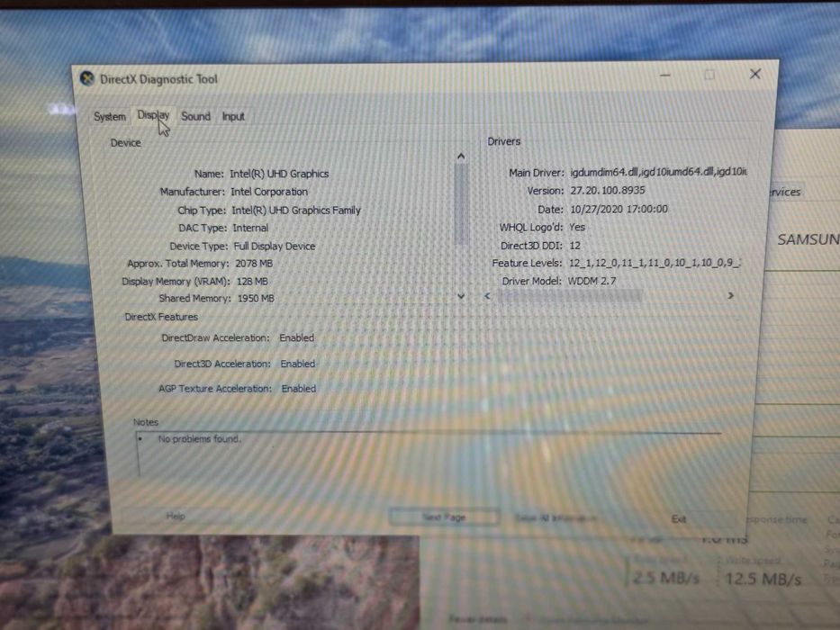Click the driver version '27.20.100.8935'
The image size is (840, 630).
click(x=608, y=190)
